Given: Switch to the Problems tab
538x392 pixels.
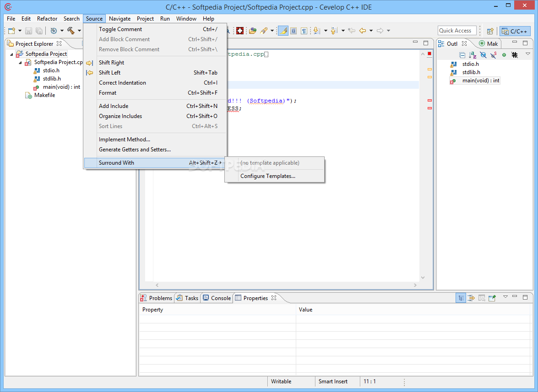Looking at the screenshot, I should coord(157,298).
